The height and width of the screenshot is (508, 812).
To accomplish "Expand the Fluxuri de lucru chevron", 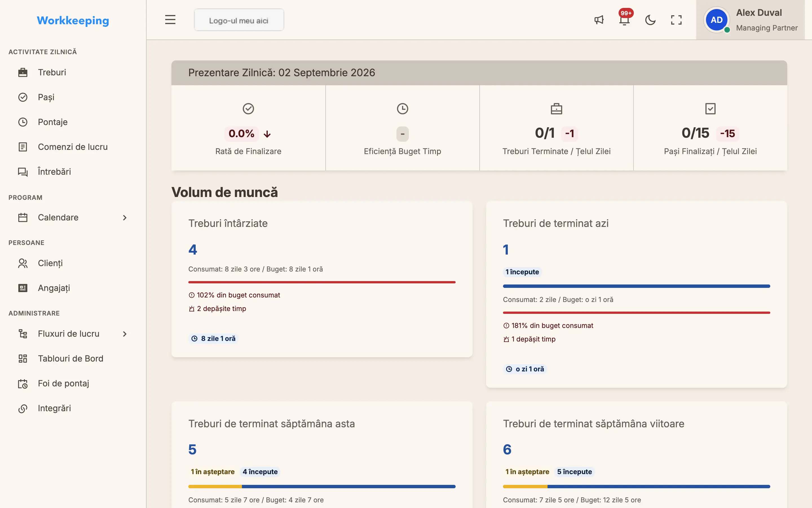I will (x=125, y=334).
